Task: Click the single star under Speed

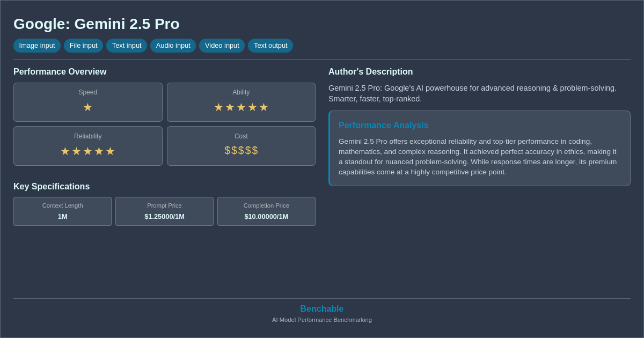Action: point(87,107)
